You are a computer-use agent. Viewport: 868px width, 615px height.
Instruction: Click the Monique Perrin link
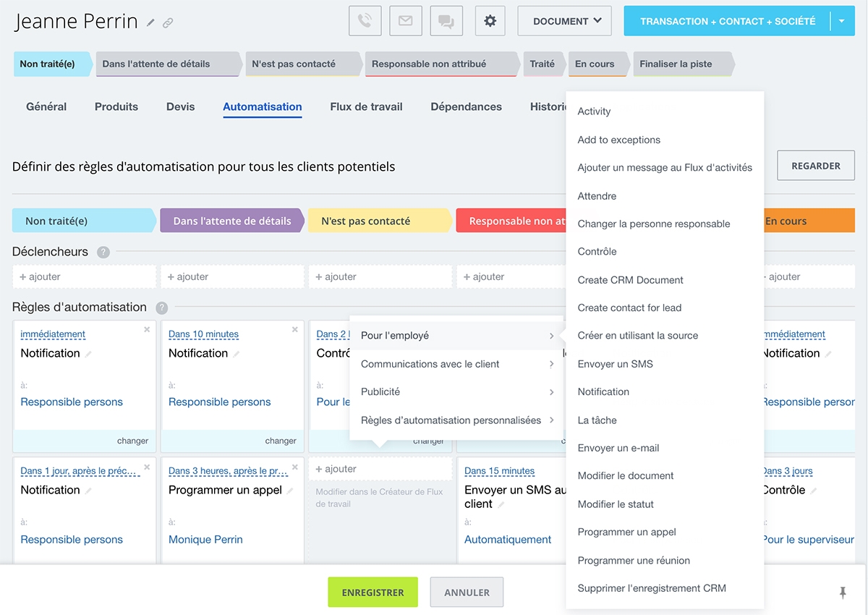pos(205,539)
